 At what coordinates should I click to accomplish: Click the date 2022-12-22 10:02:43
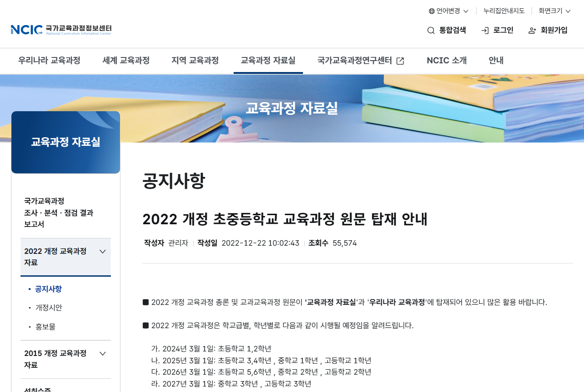[x=261, y=243]
